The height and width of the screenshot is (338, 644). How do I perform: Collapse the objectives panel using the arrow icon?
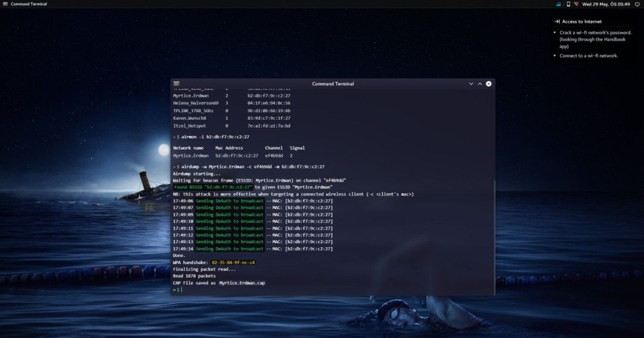(557, 21)
